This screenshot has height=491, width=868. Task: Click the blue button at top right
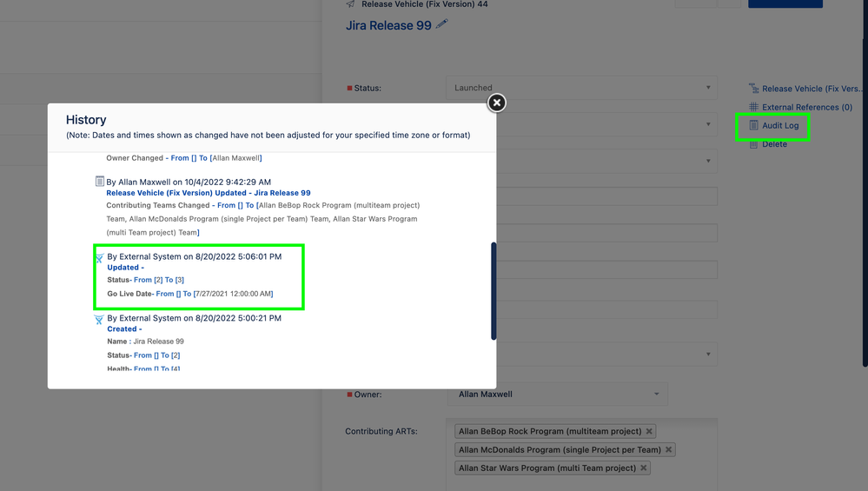point(785,3)
